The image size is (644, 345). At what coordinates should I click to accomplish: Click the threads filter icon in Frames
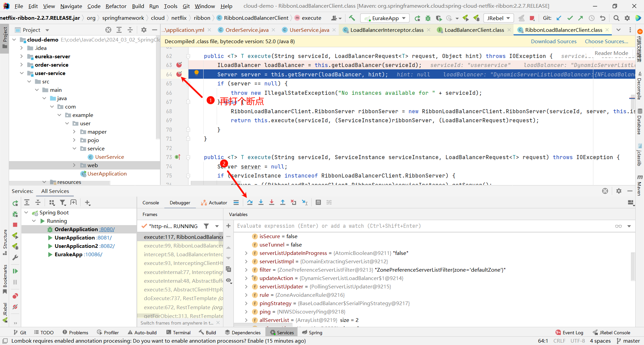tap(206, 226)
